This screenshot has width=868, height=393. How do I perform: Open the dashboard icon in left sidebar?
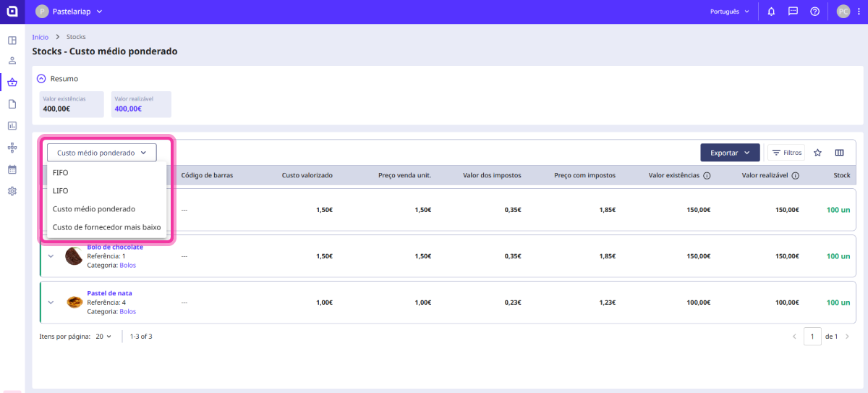pyautogui.click(x=12, y=39)
